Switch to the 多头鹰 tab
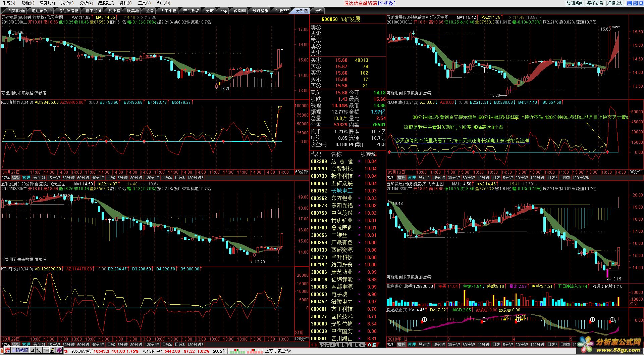 [114, 11]
